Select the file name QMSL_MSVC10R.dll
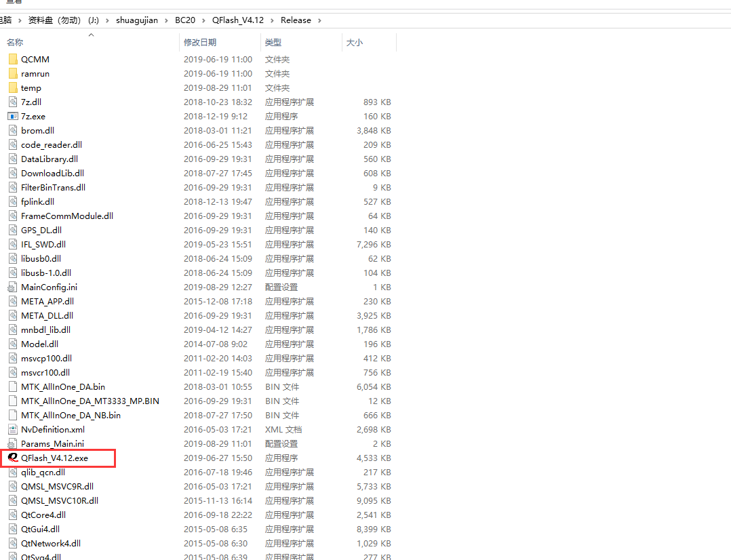The width and height of the screenshot is (731, 560). (x=60, y=501)
